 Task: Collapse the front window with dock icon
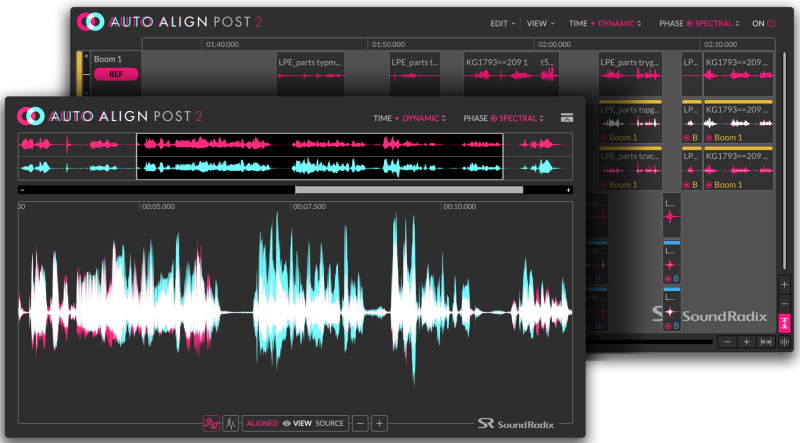click(567, 118)
